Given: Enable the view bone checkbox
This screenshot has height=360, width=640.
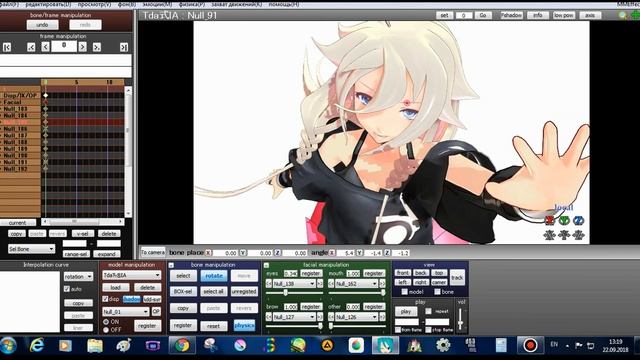Looking at the screenshot, I should tap(437, 292).
